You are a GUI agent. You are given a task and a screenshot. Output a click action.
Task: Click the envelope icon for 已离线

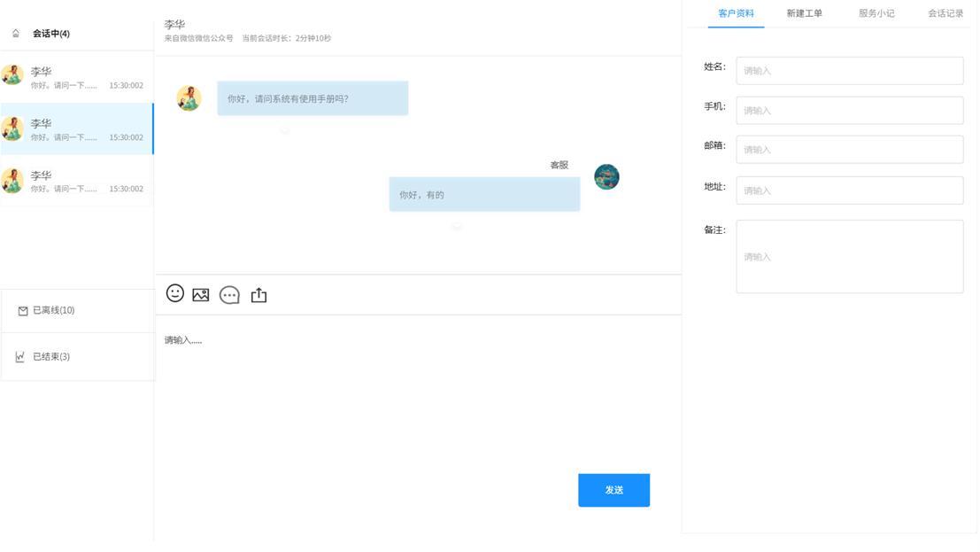[23, 311]
